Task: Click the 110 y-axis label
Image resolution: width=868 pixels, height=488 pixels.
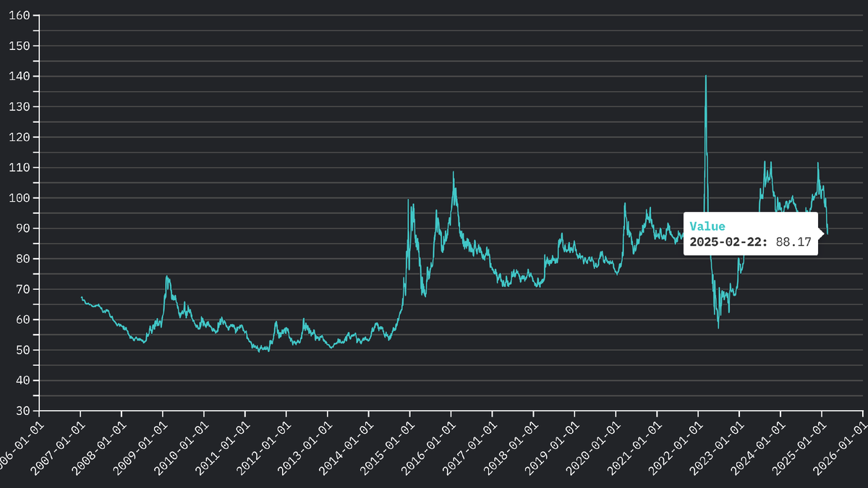Action: (x=20, y=168)
